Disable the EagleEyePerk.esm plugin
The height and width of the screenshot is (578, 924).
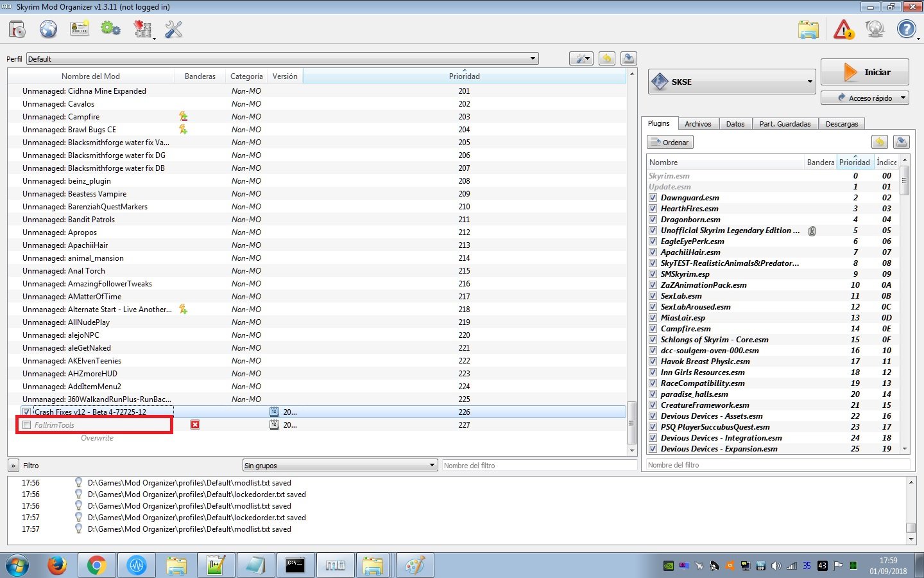click(653, 241)
